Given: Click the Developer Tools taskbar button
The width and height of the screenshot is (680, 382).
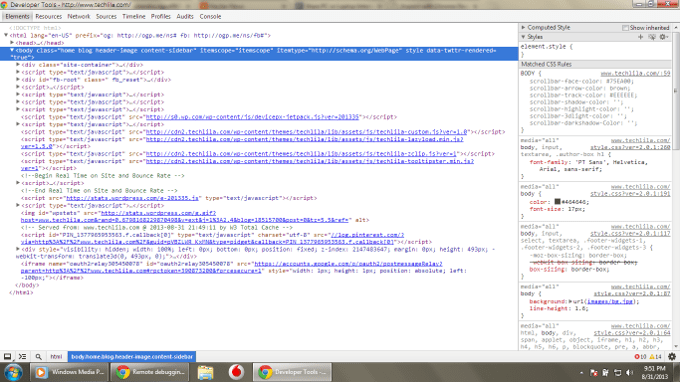Looking at the screenshot, I should (292, 372).
